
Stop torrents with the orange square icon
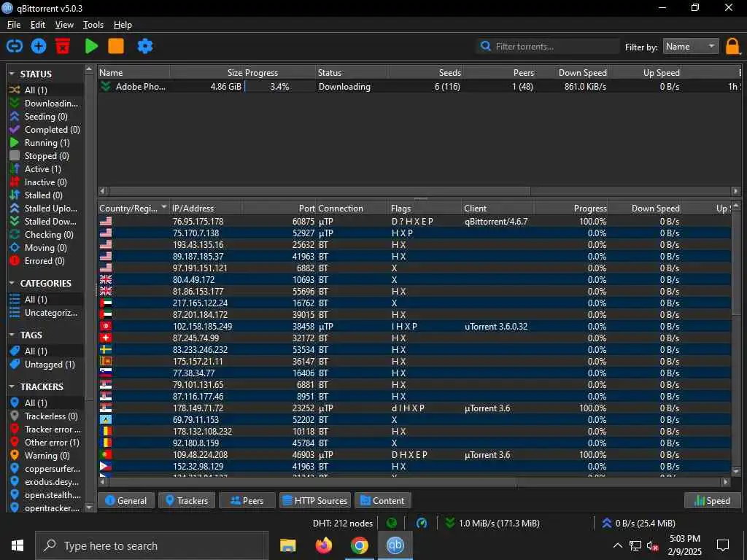(x=116, y=46)
